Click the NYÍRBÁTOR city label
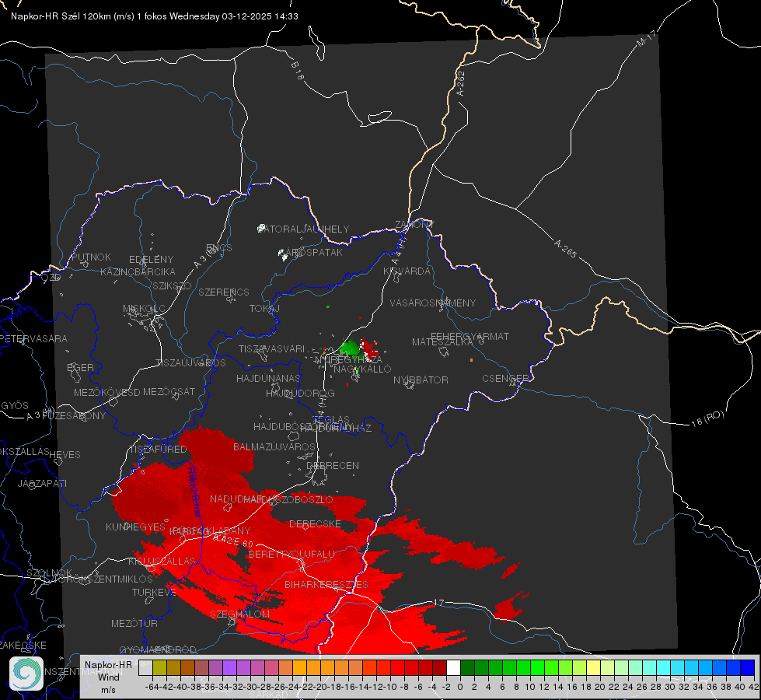The height and width of the screenshot is (700, 761). [421, 380]
